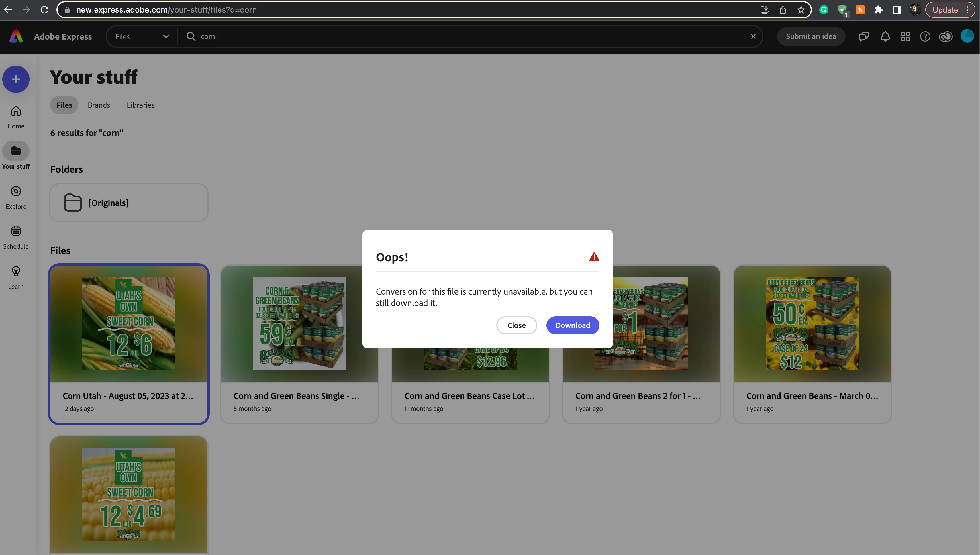Open the apps grid icon
The width and height of the screenshot is (980, 555).
pyautogui.click(x=905, y=36)
